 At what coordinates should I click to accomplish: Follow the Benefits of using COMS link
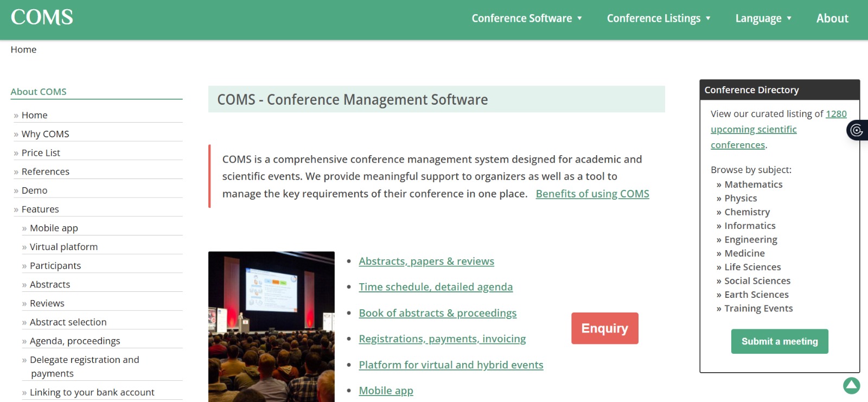tap(592, 194)
